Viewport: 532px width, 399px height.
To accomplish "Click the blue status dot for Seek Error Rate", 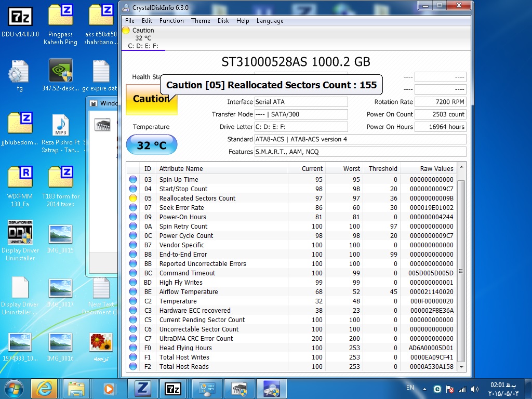I will click(x=133, y=208).
